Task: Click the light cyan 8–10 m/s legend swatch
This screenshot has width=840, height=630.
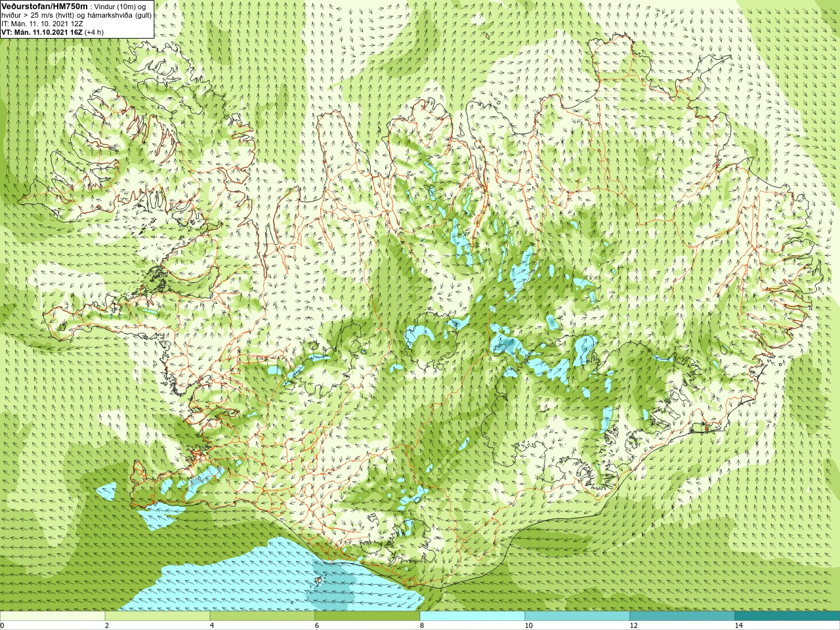Action: pyautogui.click(x=472, y=616)
